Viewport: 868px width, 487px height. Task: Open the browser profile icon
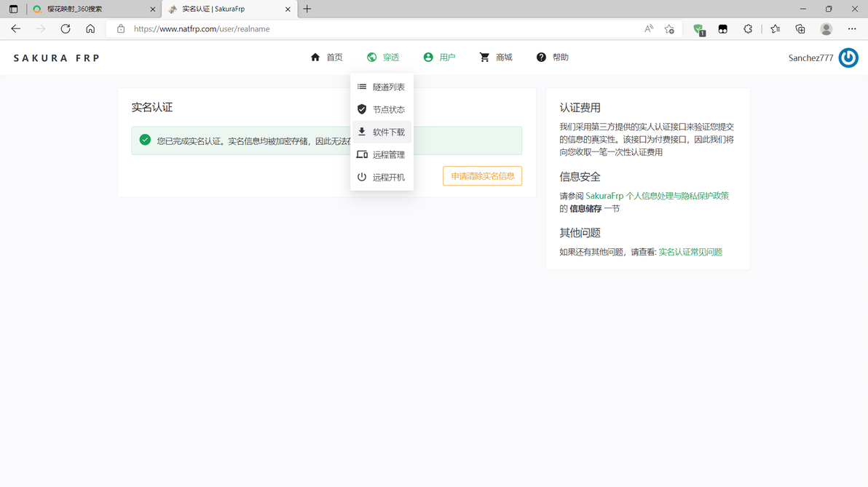pyautogui.click(x=826, y=29)
